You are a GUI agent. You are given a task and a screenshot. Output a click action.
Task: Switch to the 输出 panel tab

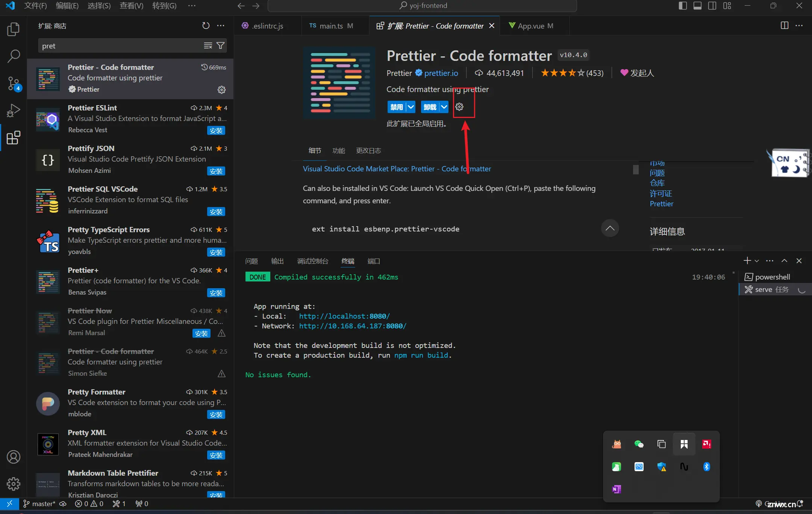tap(277, 261)
